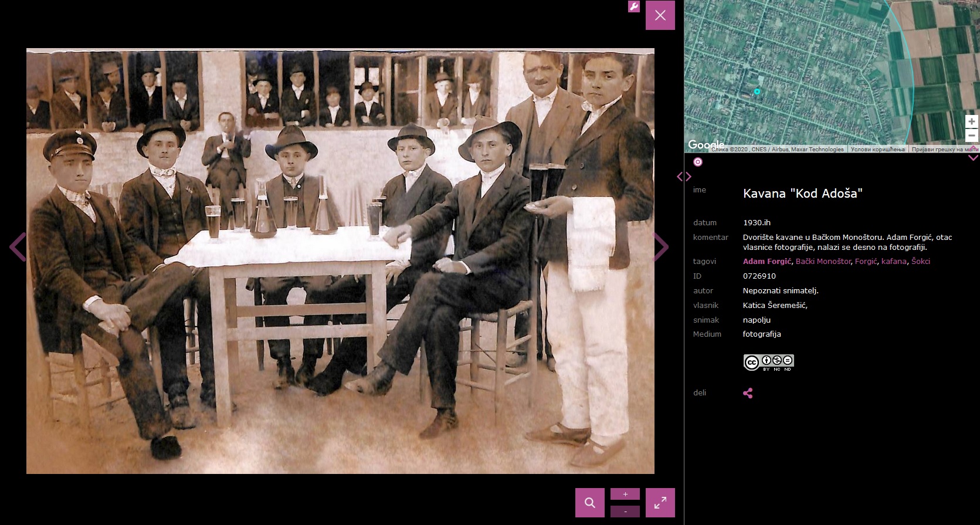Open the Šokci tag
The image size is (980, 525).
(920, 262)
